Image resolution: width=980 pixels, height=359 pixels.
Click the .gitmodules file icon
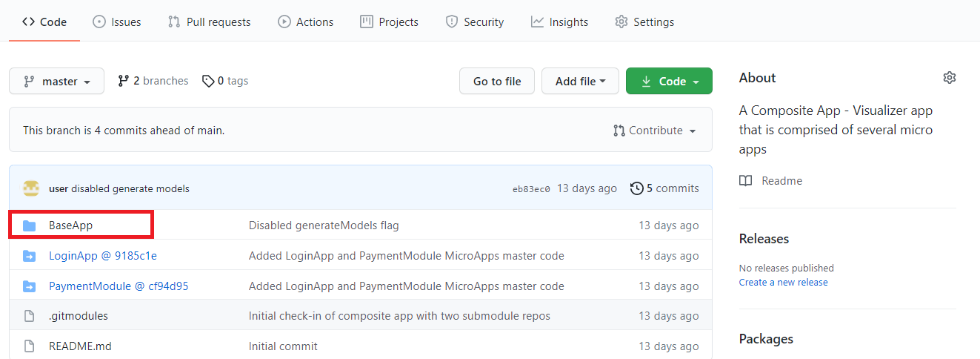(x=30, y=316)
